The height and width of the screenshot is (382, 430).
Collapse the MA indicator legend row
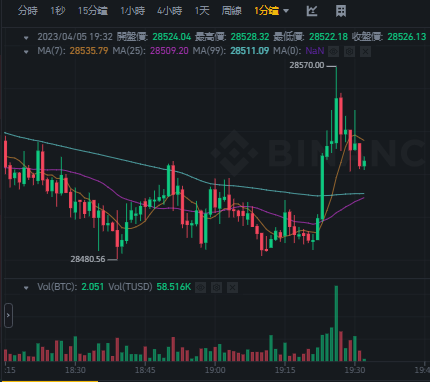coord(26,52)
